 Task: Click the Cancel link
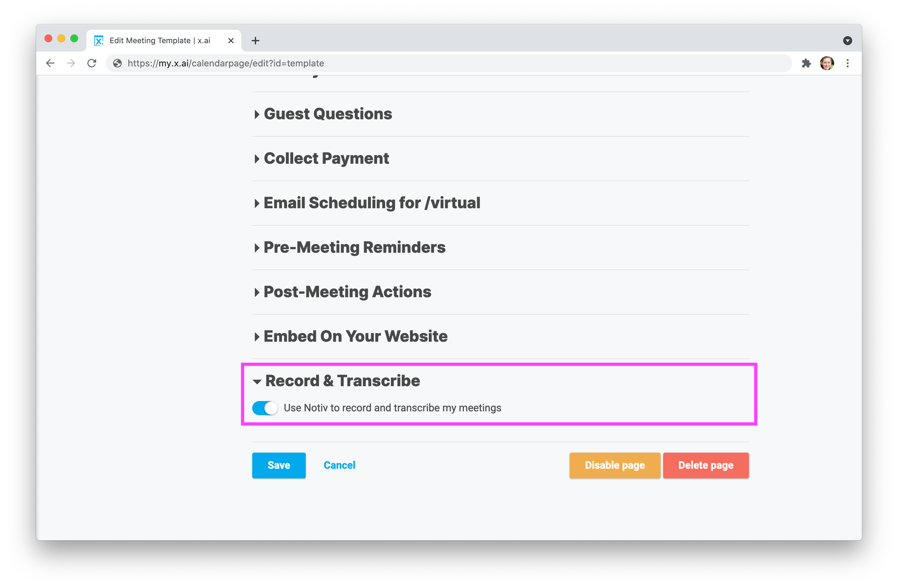339,465
